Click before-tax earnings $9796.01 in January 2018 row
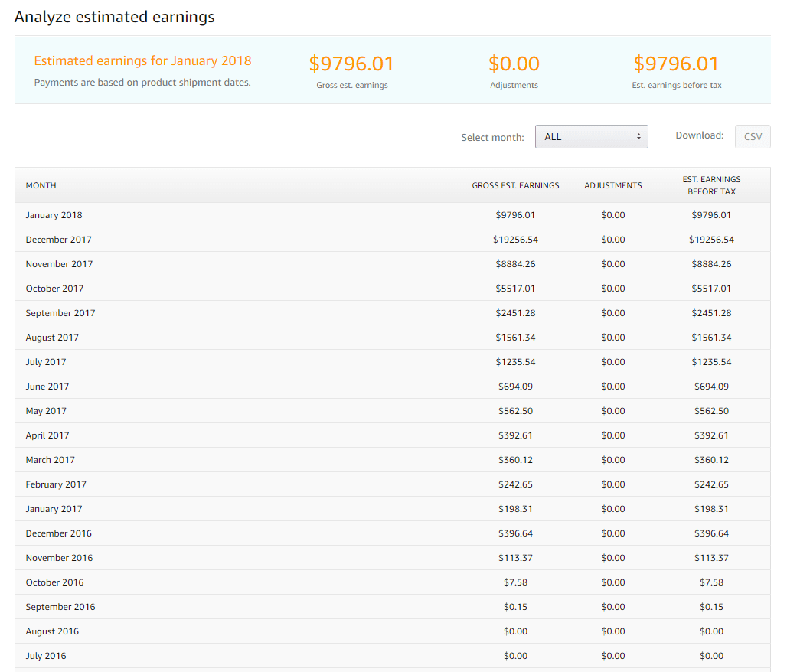787x672 pixels. tap(711, 215)
